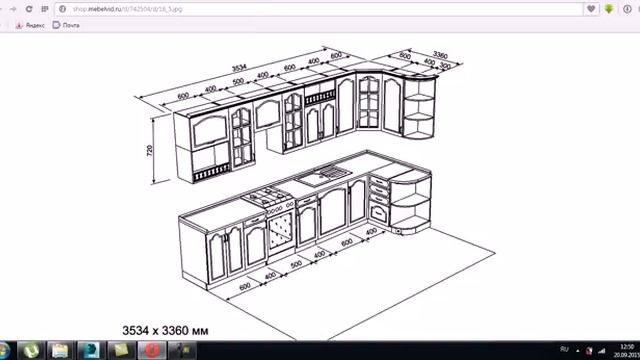Open the network signal tray icon
Screen dimensions: 640x360
602,351
